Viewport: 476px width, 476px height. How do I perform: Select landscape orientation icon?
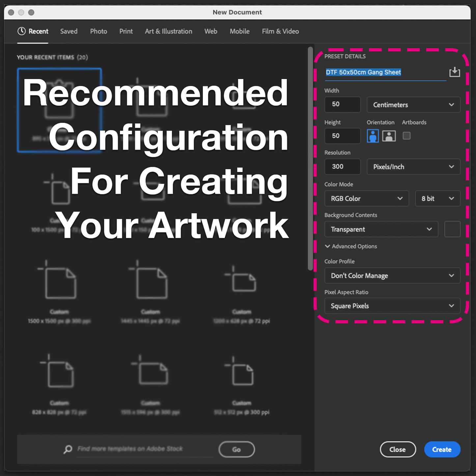tap(389, 136)
